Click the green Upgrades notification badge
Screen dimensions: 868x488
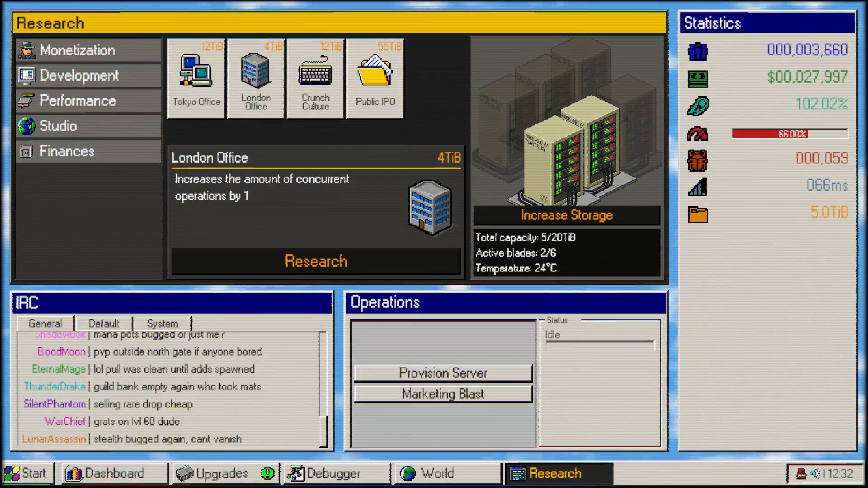(267, 473)
